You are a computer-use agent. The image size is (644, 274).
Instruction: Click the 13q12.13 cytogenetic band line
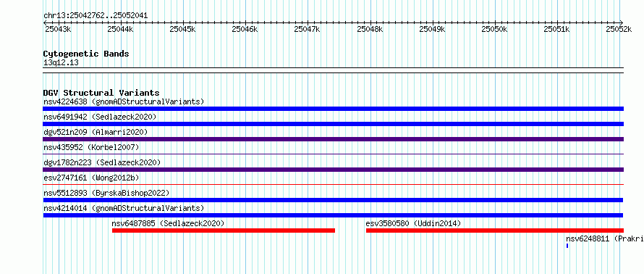[333, 70]
